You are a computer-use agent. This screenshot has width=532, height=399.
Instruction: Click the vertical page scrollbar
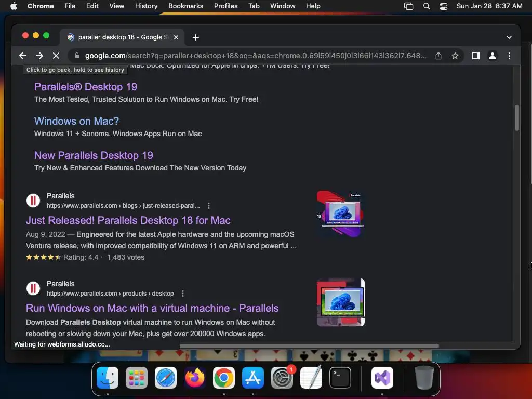[x=517, y=118]
